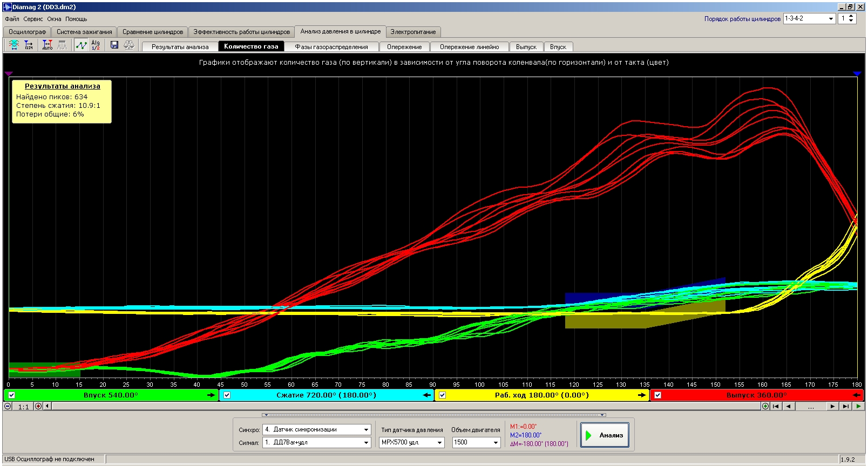The image size is (868, 466).
Task: Click the blue right marker triangle
Action: [857, 73]
